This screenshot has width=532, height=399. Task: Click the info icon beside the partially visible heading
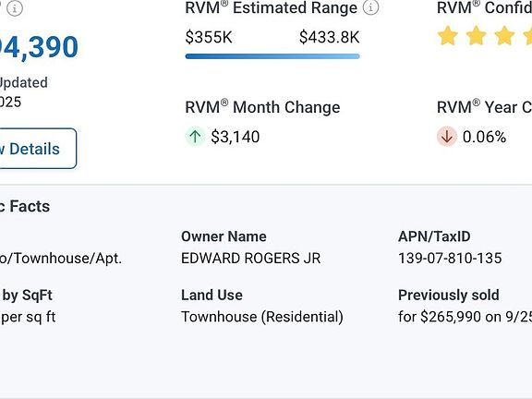pyautogui.click(x=15, y=8)
